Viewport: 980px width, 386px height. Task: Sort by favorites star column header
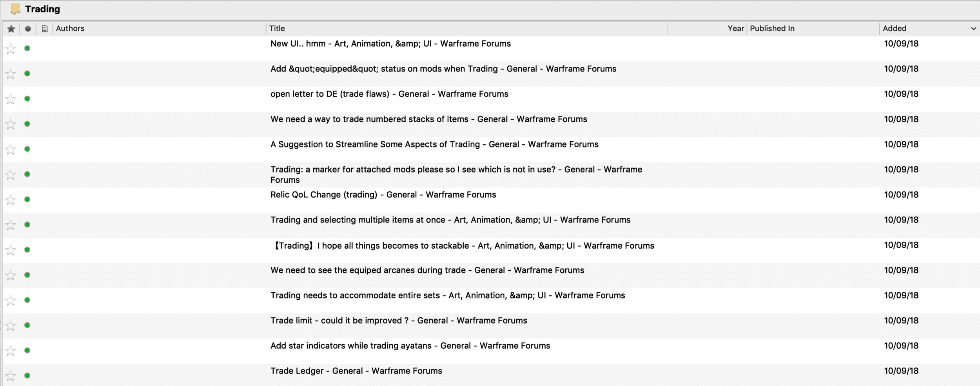coord(11,29)
